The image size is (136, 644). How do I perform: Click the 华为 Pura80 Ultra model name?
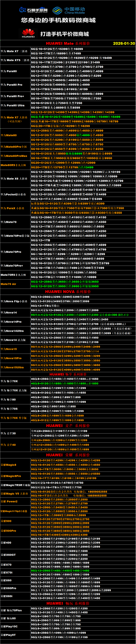point(13,105)
